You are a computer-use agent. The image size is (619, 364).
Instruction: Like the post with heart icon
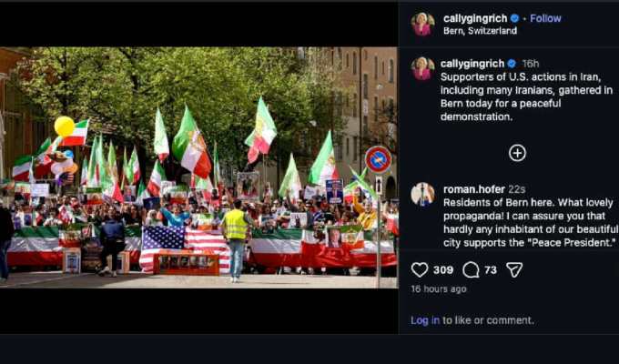click(x=420, y=270)
